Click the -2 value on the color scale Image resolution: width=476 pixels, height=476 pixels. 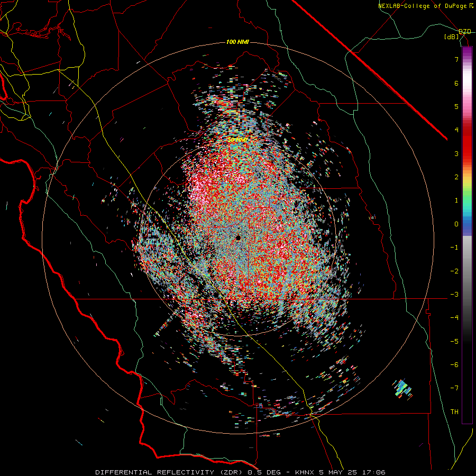[x=454, y=271]
